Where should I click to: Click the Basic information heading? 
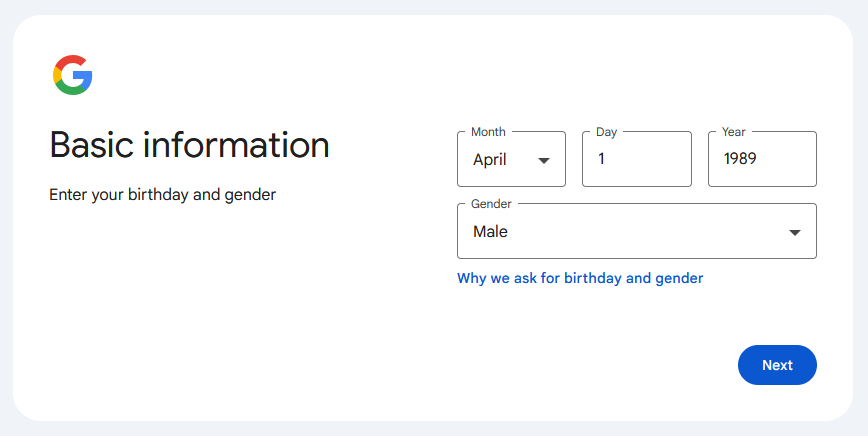[x=189, y=145]
